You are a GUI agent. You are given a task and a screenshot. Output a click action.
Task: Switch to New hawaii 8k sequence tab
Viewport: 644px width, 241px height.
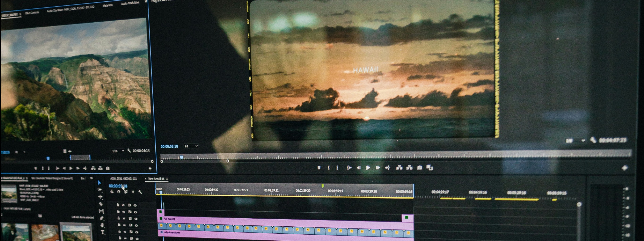coord(156,179)
